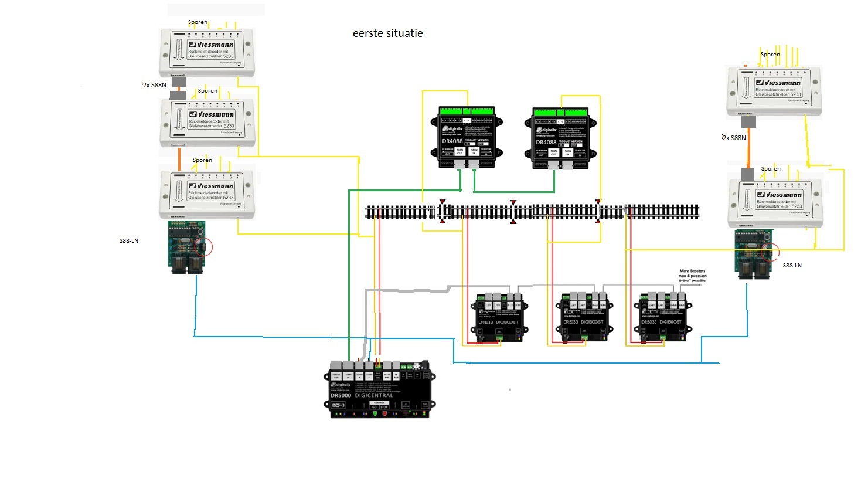868x502 pixels.
Task: Click the "Sporen" label above the upper right Viessmann module
Action: pos(770,55)
